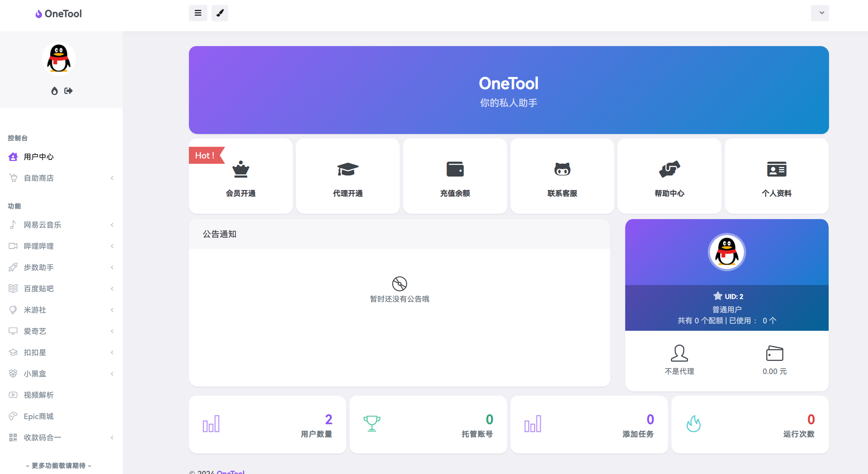This screenshot has height=474, width=868.
Task: Open the 联系客服 card
Action: click(562, 176)
